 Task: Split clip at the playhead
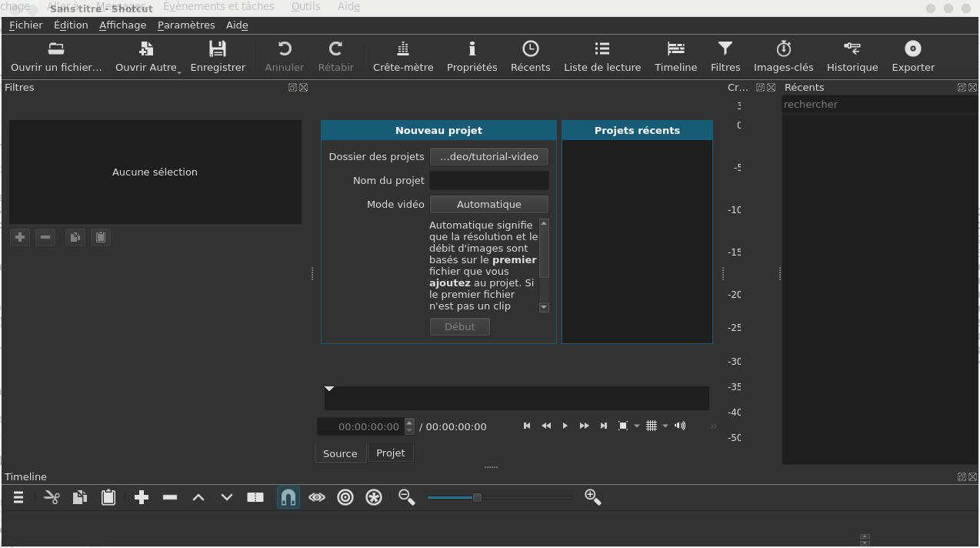click(x=255, y=497)
